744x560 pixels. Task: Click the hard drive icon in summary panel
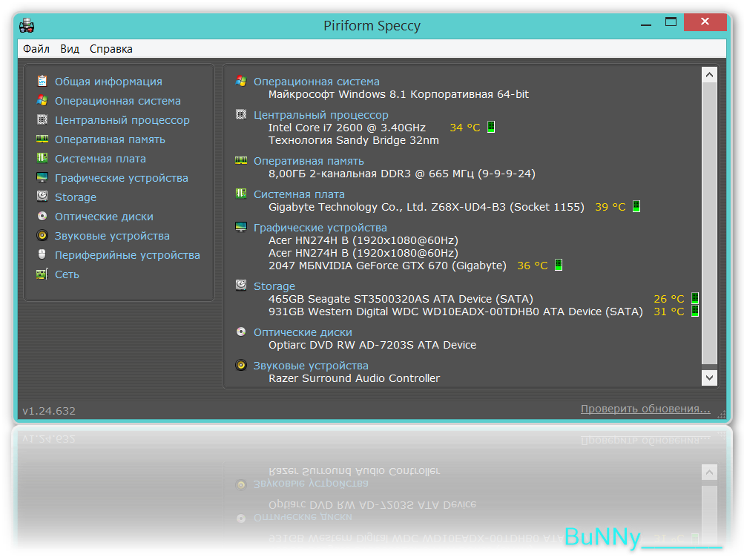click(x=241, y=286)
